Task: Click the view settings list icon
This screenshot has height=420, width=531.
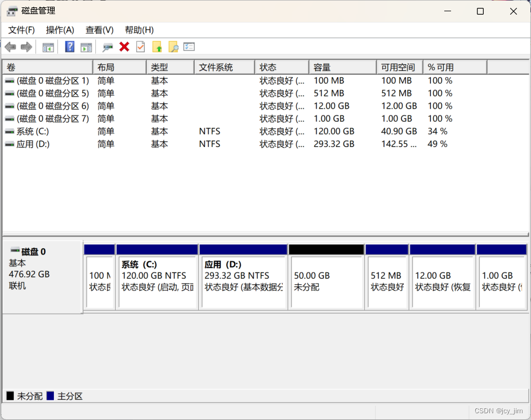Action: (189, 47)
